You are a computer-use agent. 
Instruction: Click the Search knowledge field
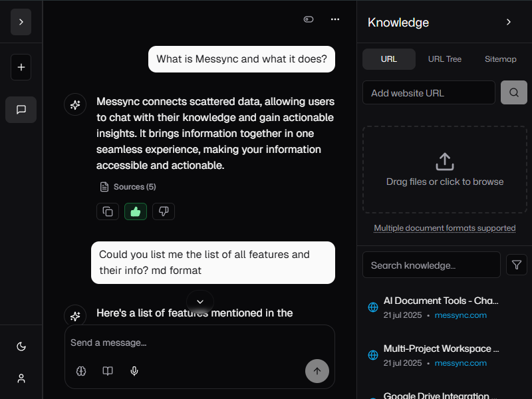[x=431, y=265]
